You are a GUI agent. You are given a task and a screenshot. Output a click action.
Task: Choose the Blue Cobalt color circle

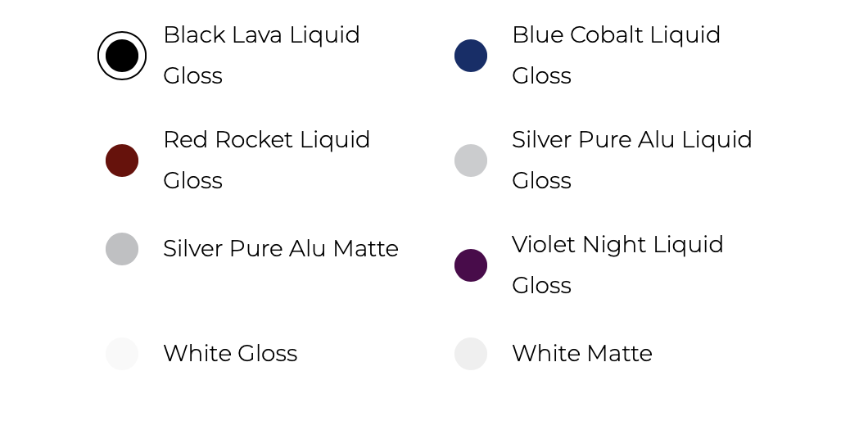pos(471,56)
